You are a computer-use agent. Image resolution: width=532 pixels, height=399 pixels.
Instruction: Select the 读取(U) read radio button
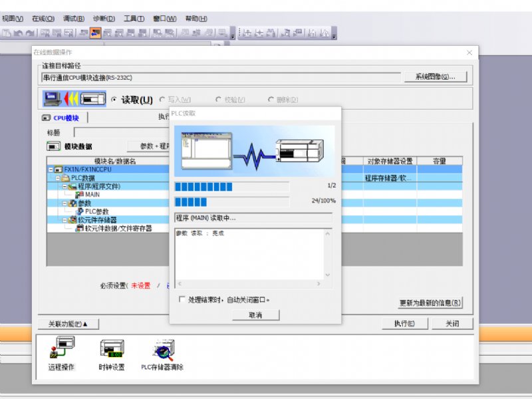tap(114, 100)
